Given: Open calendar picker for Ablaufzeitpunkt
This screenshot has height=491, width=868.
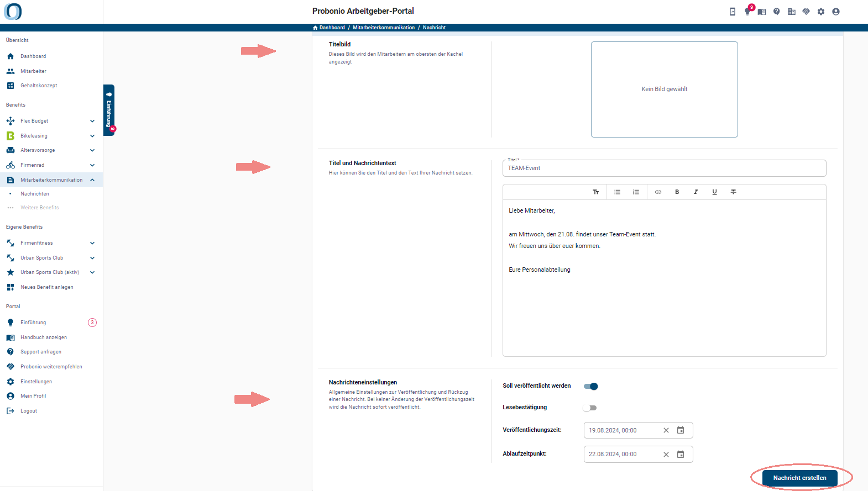Looking at the screenshot, I should (x=681, y=455).
